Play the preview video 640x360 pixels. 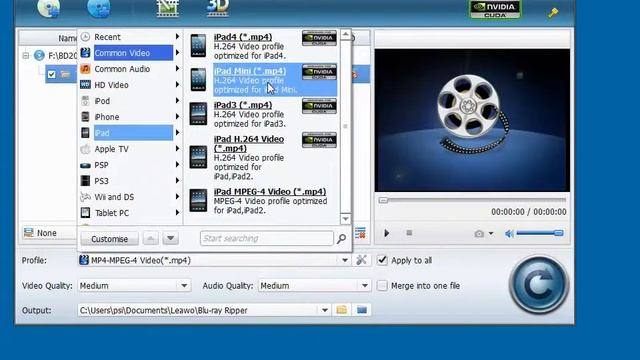387,233
